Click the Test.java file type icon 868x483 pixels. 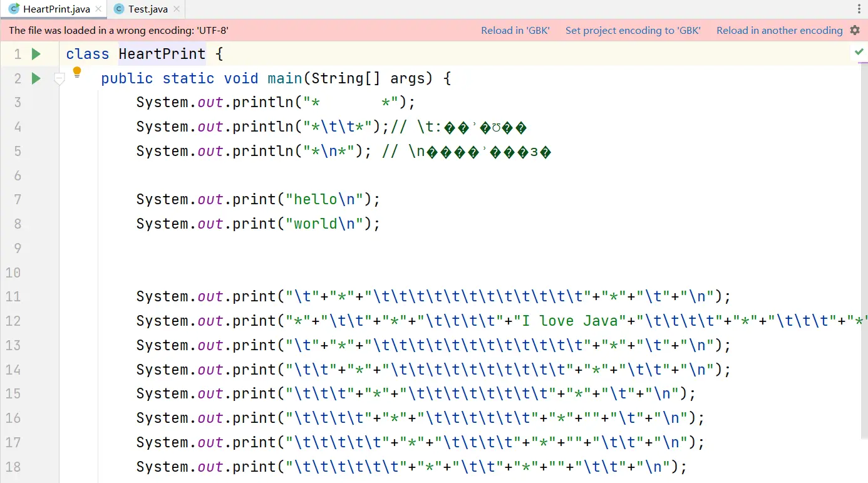(x=119, y=9)
